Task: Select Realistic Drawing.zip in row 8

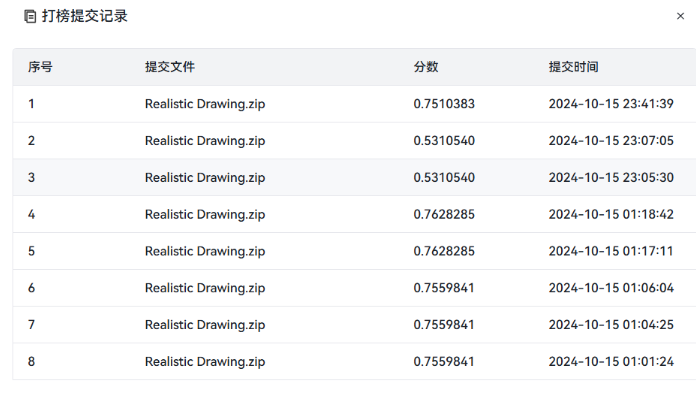Action: [x=205, y=362]
